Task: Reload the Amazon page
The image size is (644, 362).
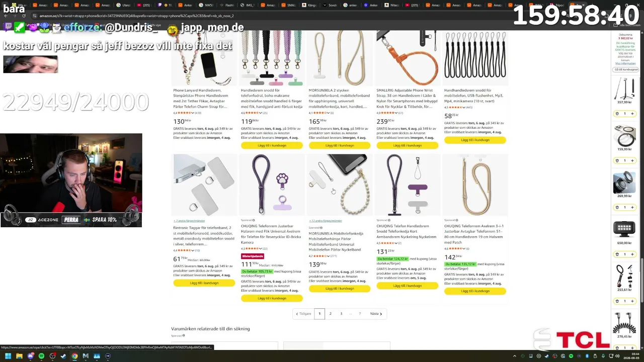Action: (x=24, y=16)
